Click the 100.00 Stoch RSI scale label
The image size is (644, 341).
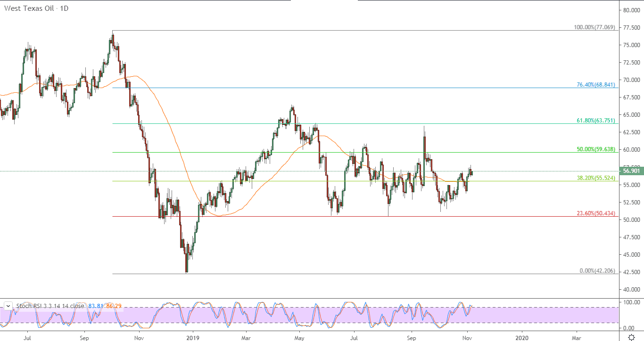pyautogui.click(x=631, y=302)
